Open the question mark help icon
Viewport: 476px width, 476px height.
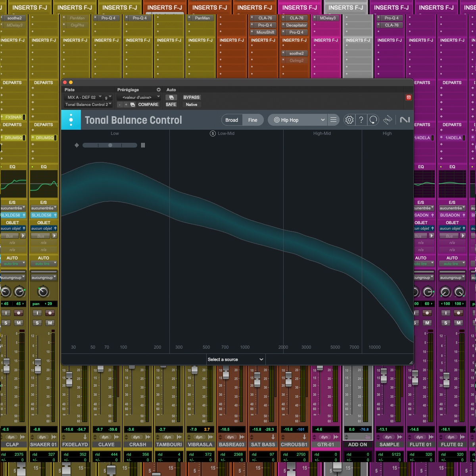pos(361,120)
